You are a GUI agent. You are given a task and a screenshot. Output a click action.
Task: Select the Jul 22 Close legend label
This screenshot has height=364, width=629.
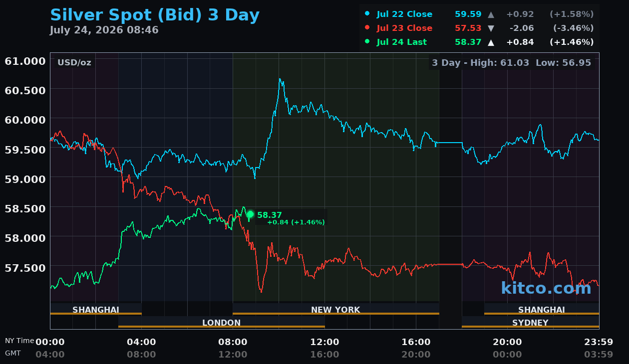405,14
